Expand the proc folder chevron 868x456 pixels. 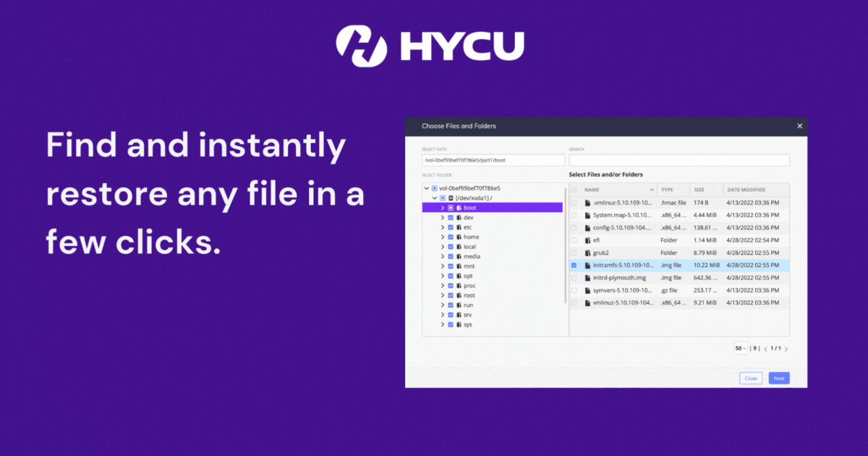[443, 286]
